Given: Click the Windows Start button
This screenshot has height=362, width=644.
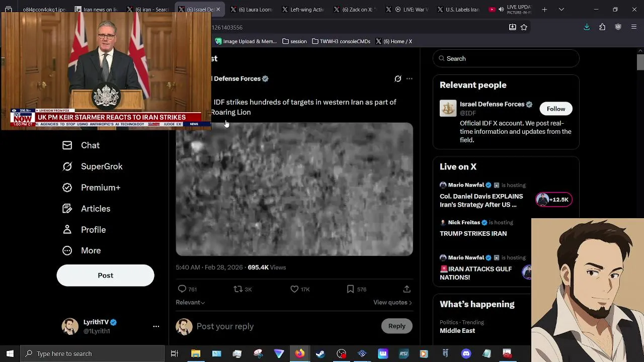Looking at the screenshot, I should coord(10,353).
